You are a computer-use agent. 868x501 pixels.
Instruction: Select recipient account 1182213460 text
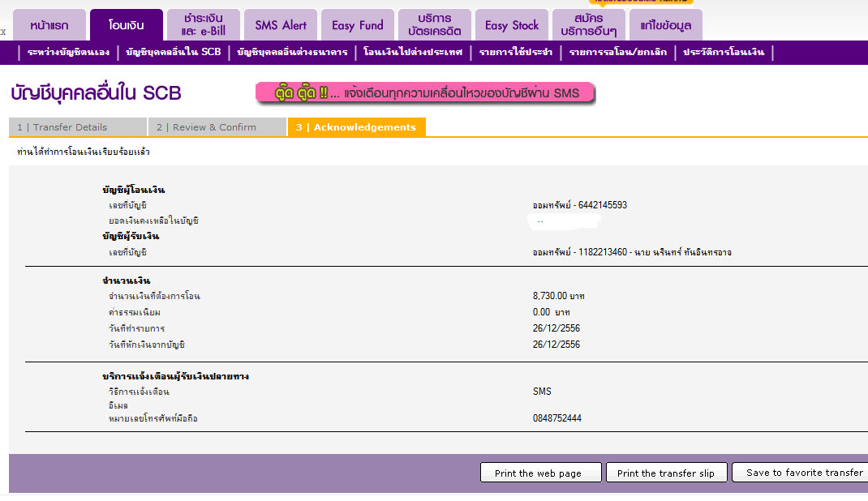coord(632,252)
